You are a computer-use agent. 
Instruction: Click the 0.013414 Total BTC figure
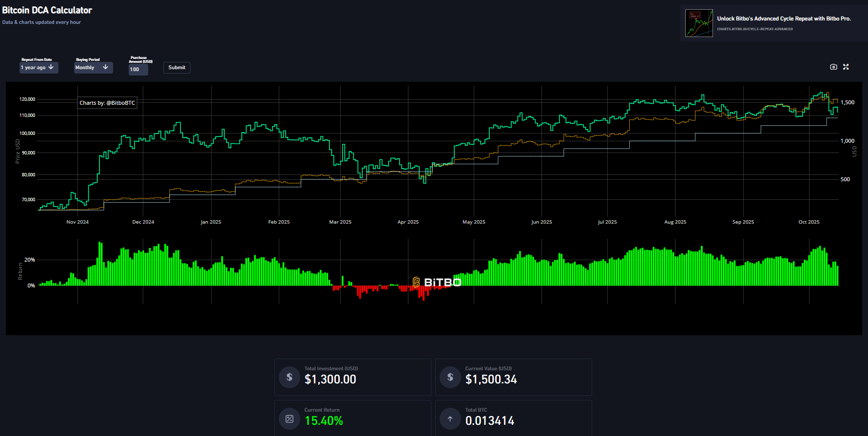(489, 421)
